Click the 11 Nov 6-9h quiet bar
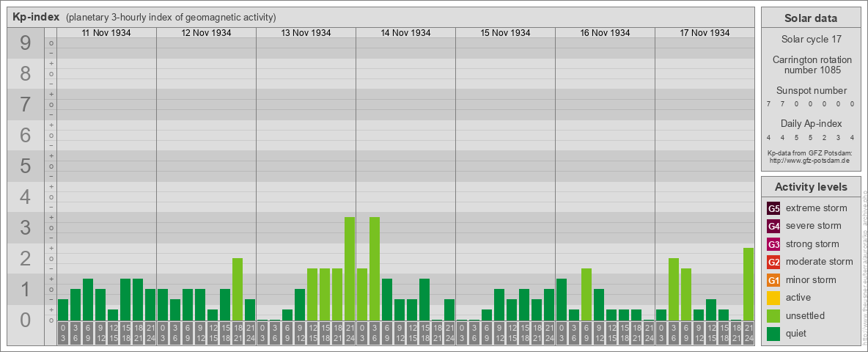 click(88, 300)
